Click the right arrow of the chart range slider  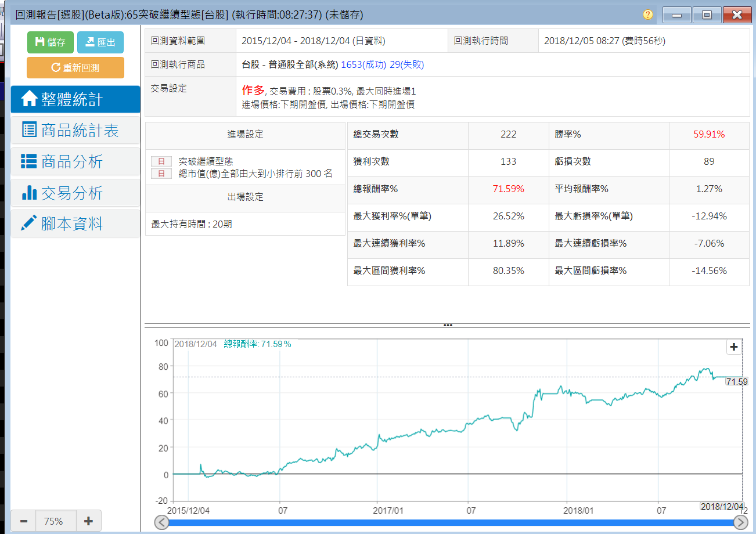(x=740, y=522)
